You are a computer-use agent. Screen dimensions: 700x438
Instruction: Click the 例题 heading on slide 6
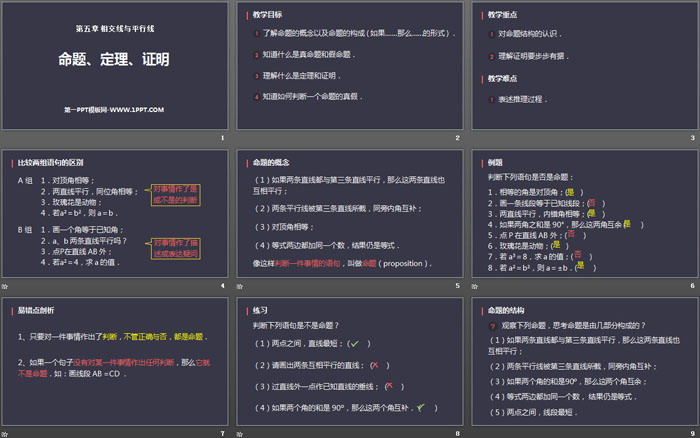point(493,161)
